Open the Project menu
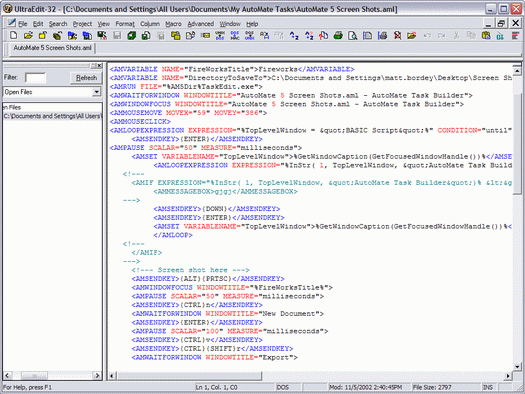The image size is (525, 394). pos(82,24)
